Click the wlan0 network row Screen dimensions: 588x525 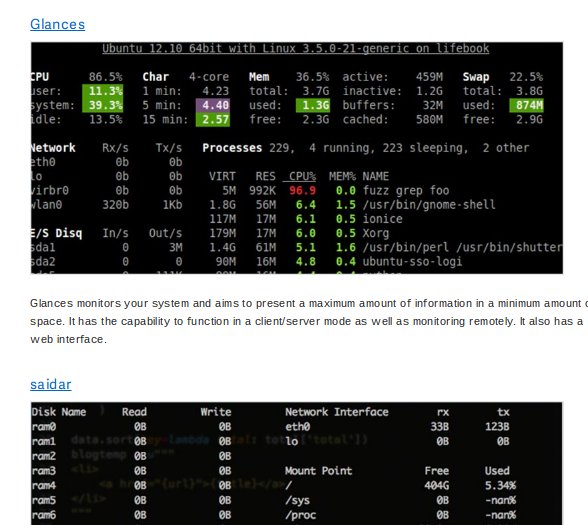click(106, 205)
